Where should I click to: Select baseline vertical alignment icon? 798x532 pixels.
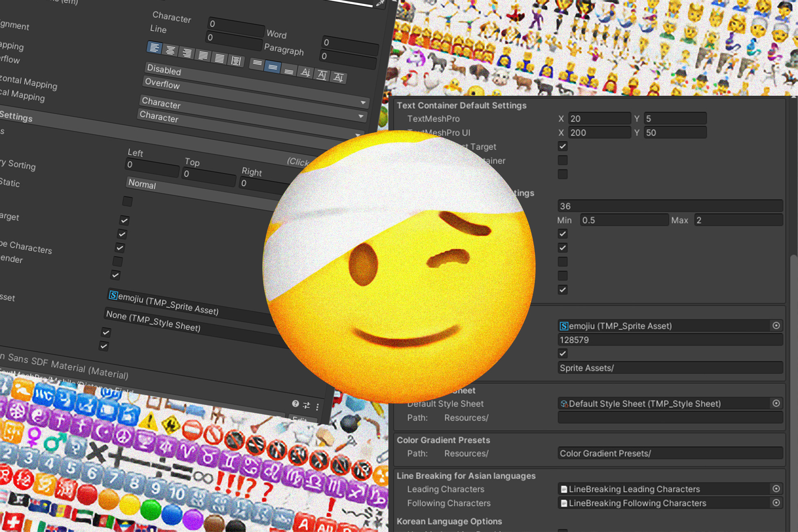[x=305, y=72]
